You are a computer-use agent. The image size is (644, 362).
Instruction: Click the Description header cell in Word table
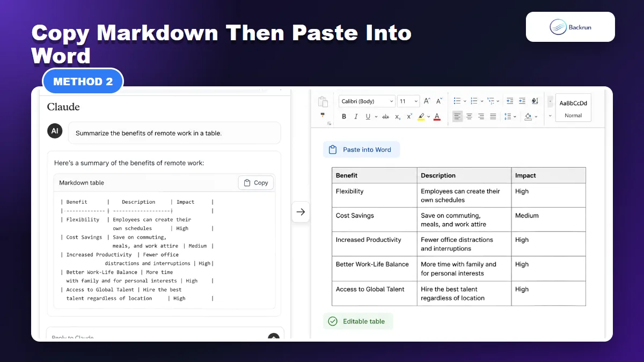point(464,175)
